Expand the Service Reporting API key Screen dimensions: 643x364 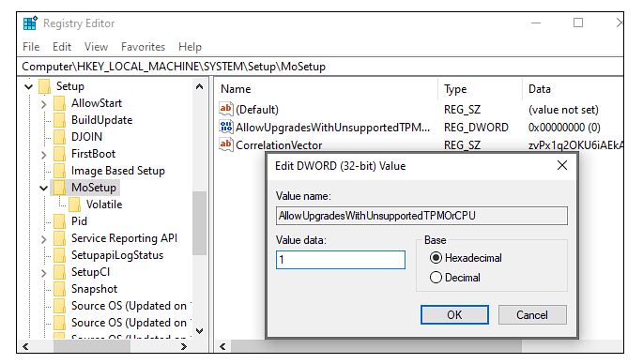(44, 239)
